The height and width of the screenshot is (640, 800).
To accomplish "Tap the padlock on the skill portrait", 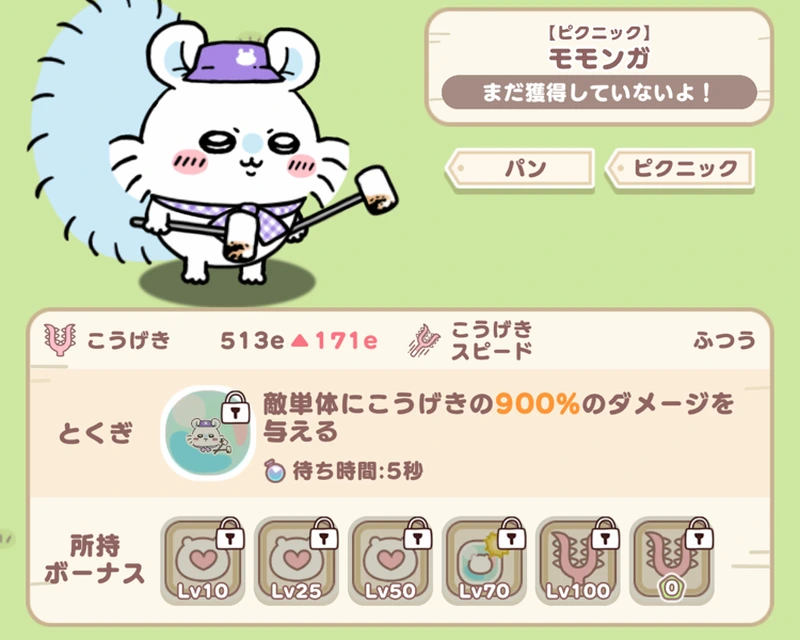I will click(236, 407).
